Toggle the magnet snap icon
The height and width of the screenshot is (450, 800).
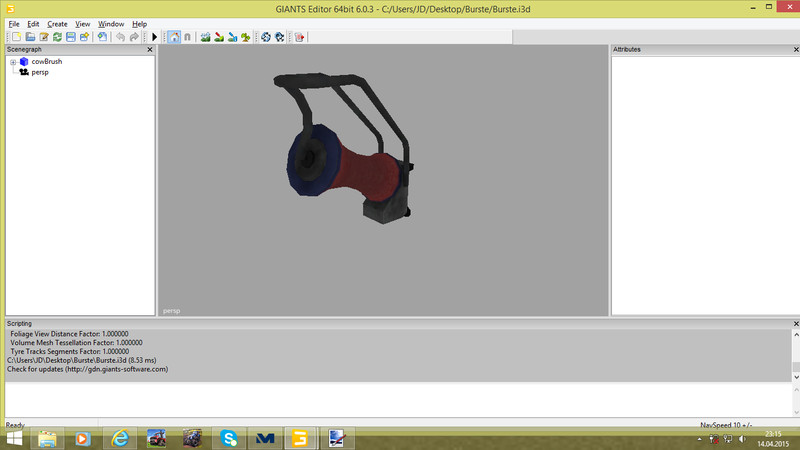(187, 37)
